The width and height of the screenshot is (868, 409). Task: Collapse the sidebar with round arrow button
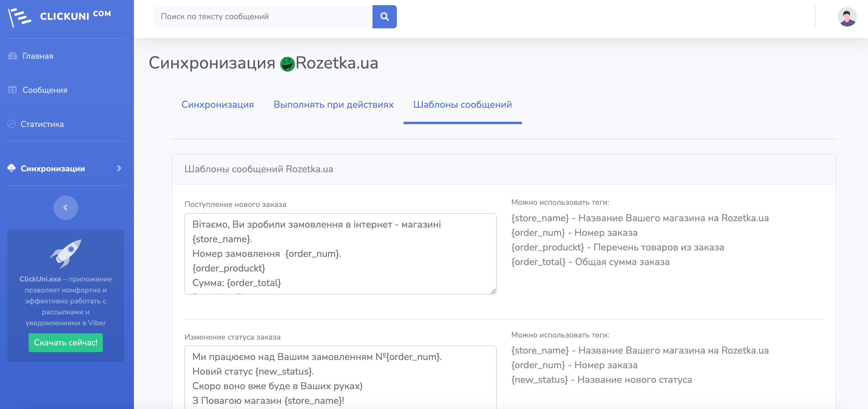(x=66, y=208)
